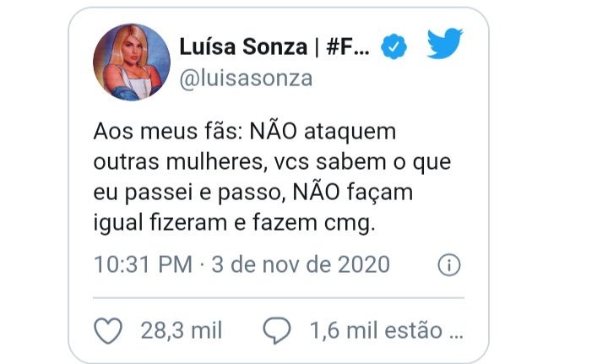
Task: Open the @luisasonza handle link
Action: coord(246,79)
